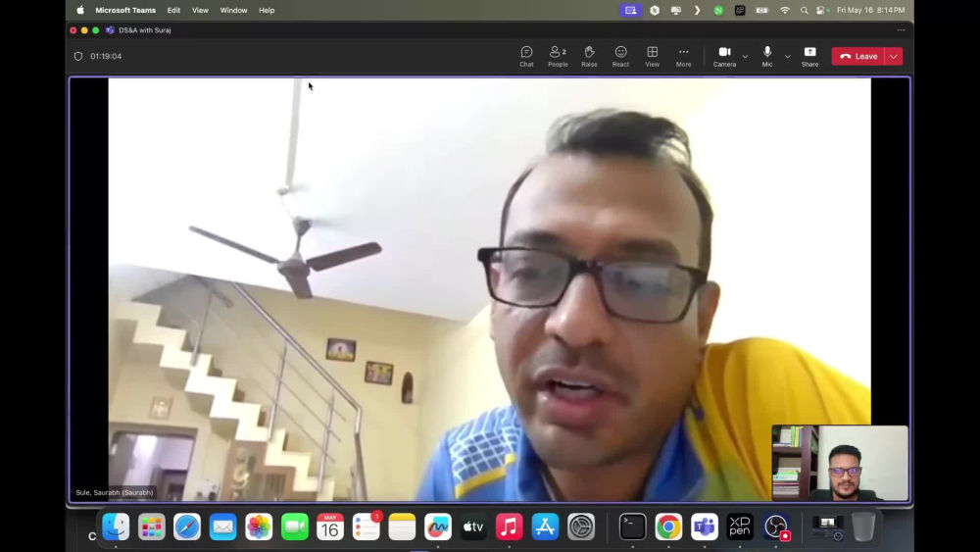Open Music from the Dock
This screenshot has width=980, height=552.
[x=510, y=527]
